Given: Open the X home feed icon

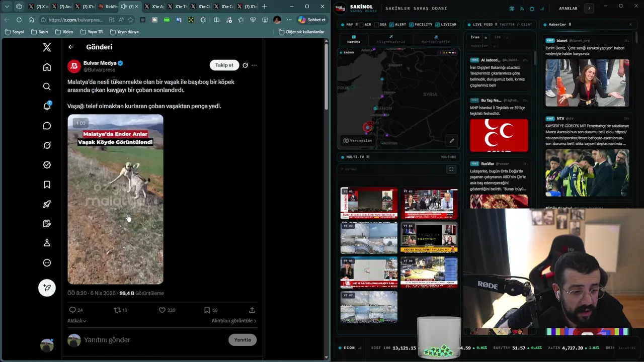Looking at the screenshot, I should pos(47,67).
